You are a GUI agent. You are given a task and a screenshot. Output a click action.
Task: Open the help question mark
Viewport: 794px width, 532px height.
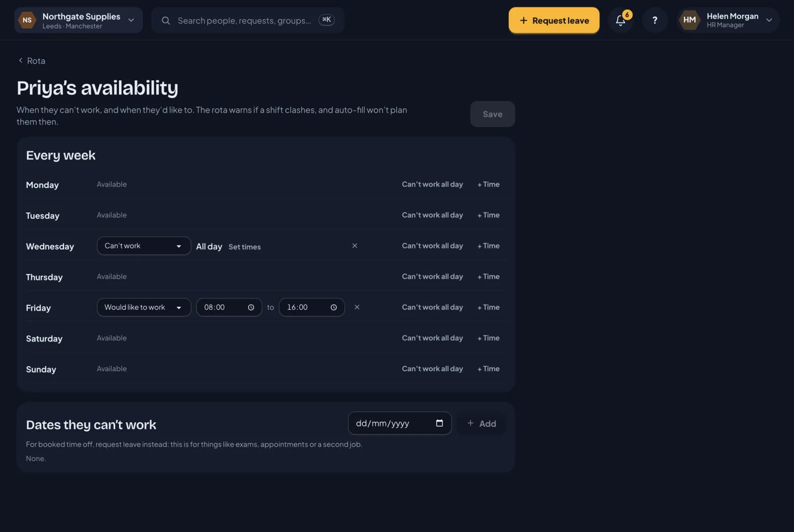click(x=655, y=20)
